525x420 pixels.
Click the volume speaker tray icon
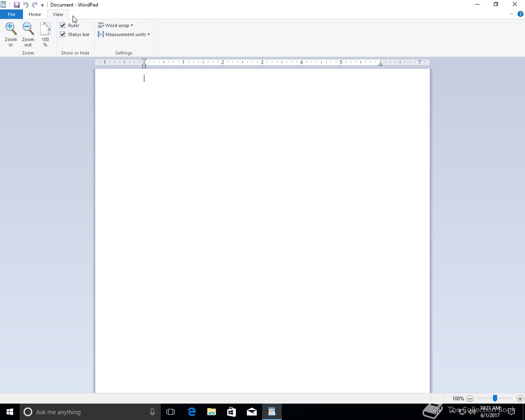coord(472,412)
